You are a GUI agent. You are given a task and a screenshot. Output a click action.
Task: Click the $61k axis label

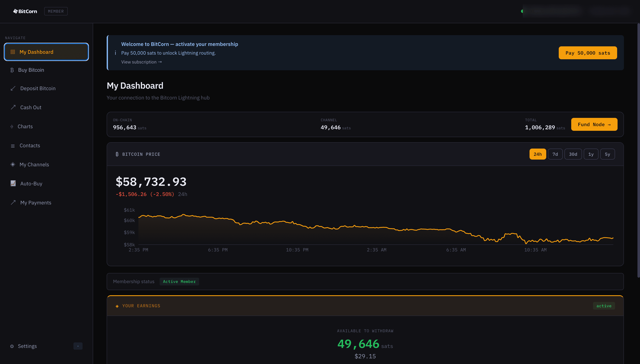[129, 210]
